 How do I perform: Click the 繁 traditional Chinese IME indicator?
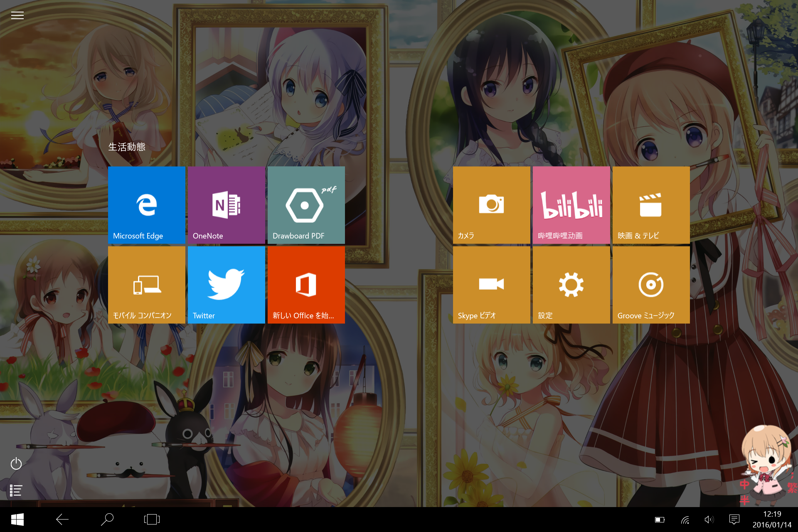792,487
